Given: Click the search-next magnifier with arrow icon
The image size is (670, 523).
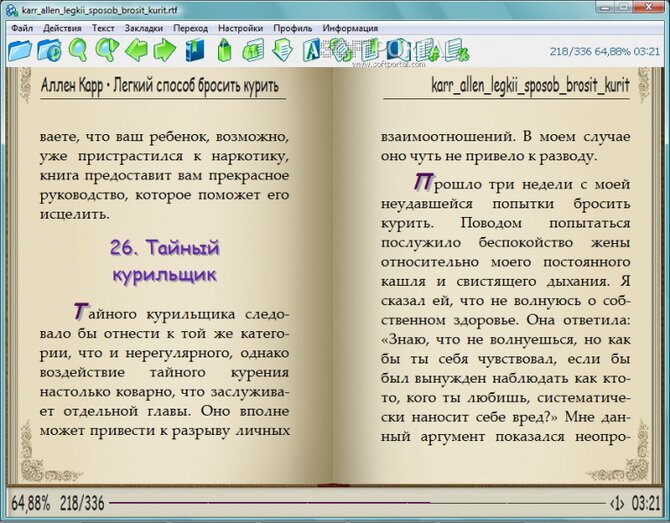Looking at the screenshot, I should 107,50.
